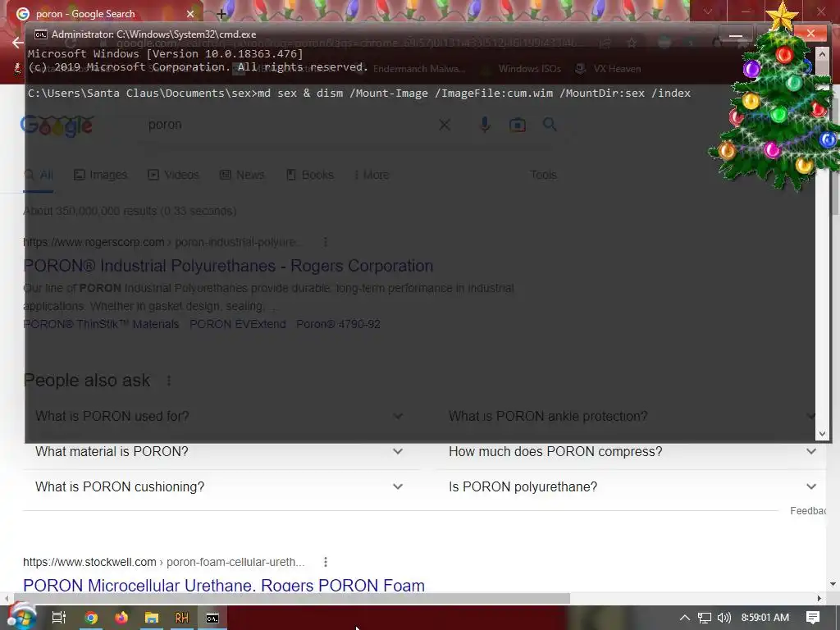Open File Explorer from the taskbar
Image resolution: width=840 pixels, height=630 pixels.
tap(152, 618)
